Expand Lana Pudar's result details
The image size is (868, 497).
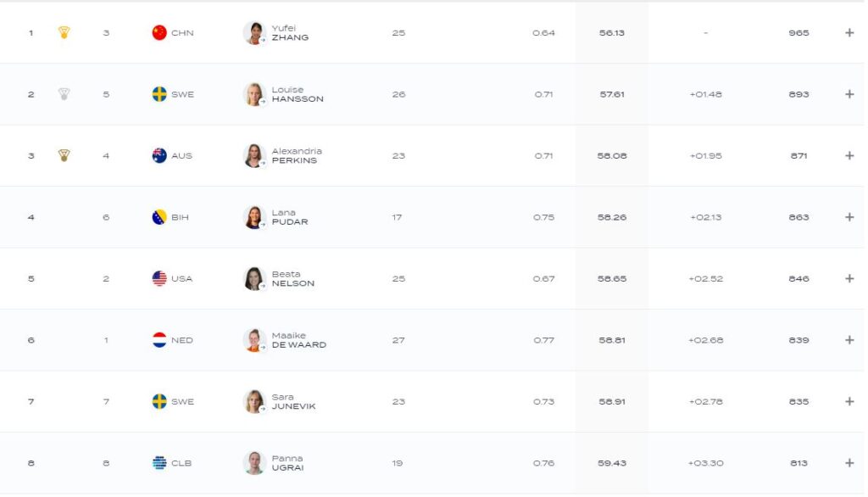pos(849,217)
